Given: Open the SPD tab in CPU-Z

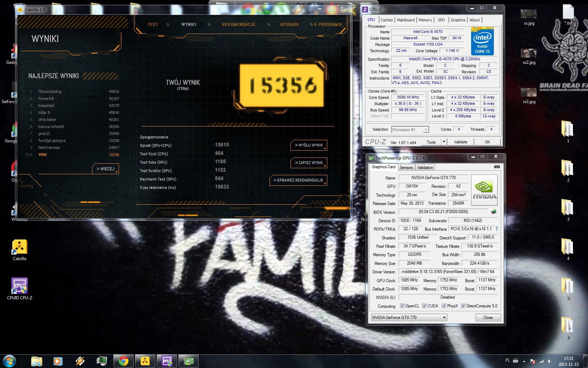Looking at the screenshot, I should [441, 20].
